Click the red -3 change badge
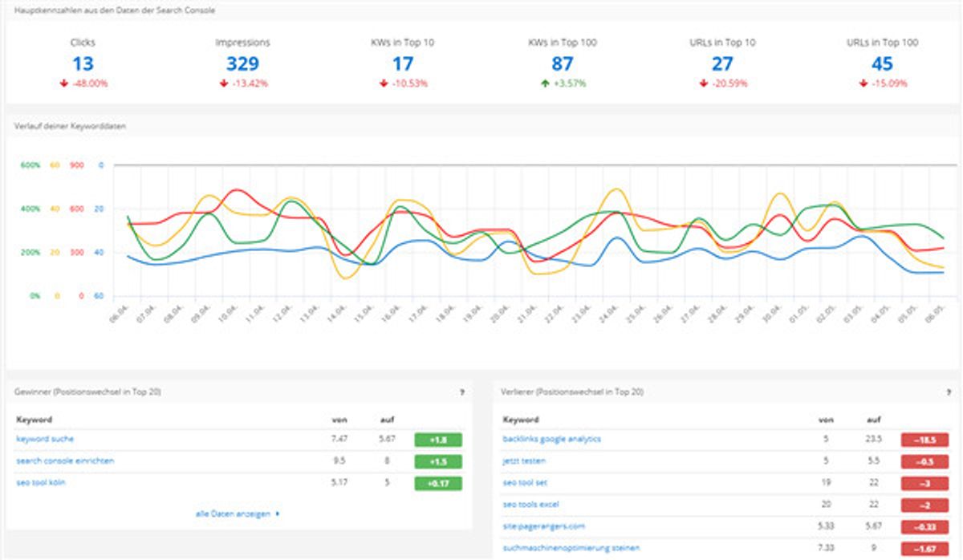The height and width of the screenshot is (560, 963). click(924, 483)
